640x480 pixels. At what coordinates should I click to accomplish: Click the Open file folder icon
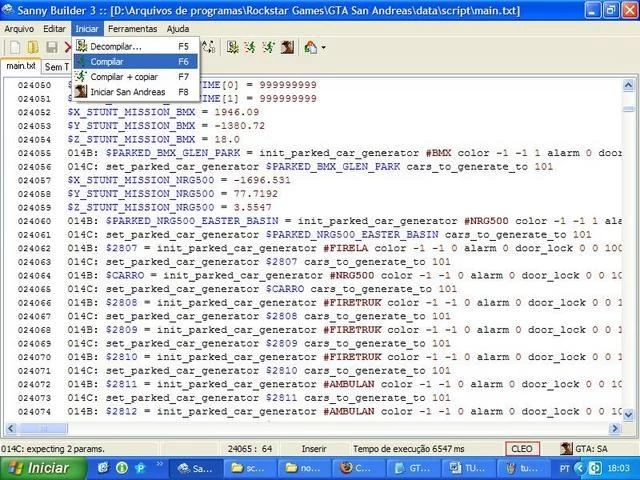coord(32,47)
